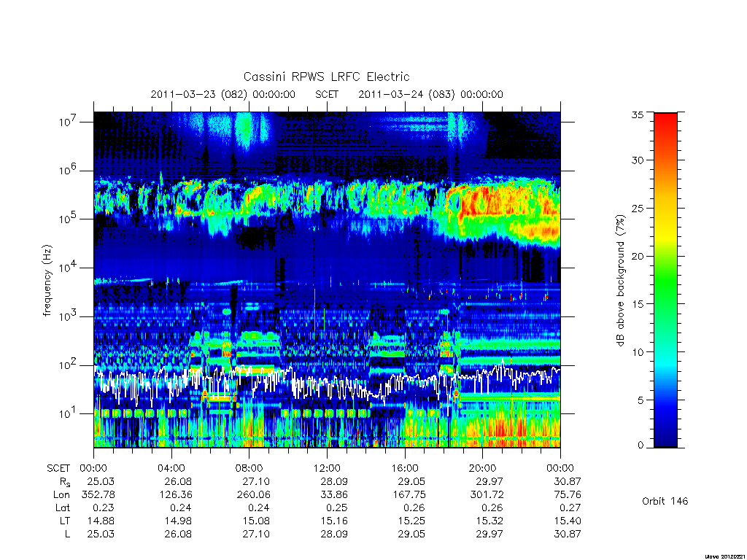Click the 10^3 frequency axis tick label

point(69,316)
